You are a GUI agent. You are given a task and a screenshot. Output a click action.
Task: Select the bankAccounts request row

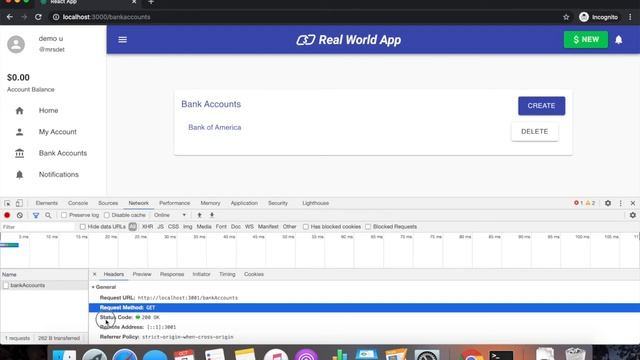coord(44,285)
